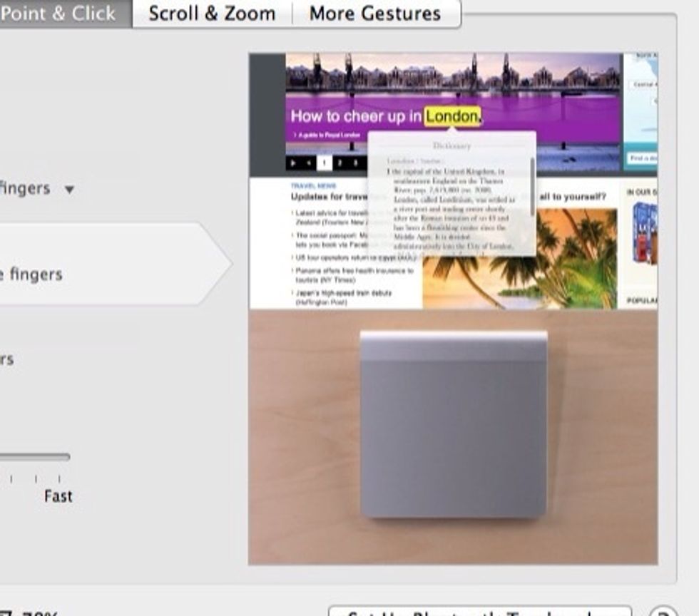The width and height of the screenshot is (699, 616).
Task: Click the Fast label under the slider
Action: [58, 496]
